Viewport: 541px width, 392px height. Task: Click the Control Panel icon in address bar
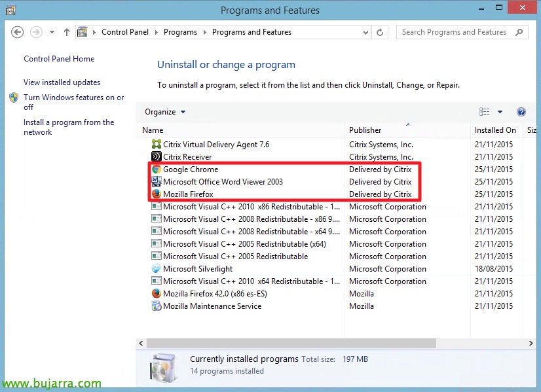82,32
